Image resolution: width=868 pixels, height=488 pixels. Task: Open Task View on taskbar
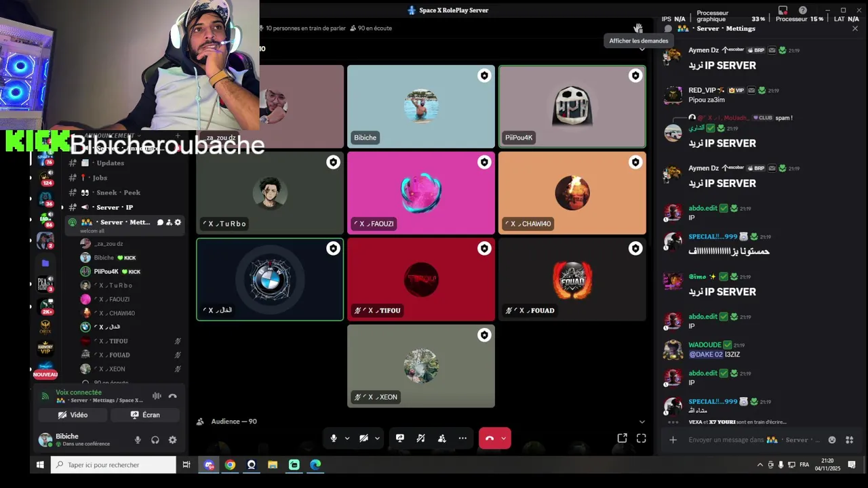(x=186, y=465)
